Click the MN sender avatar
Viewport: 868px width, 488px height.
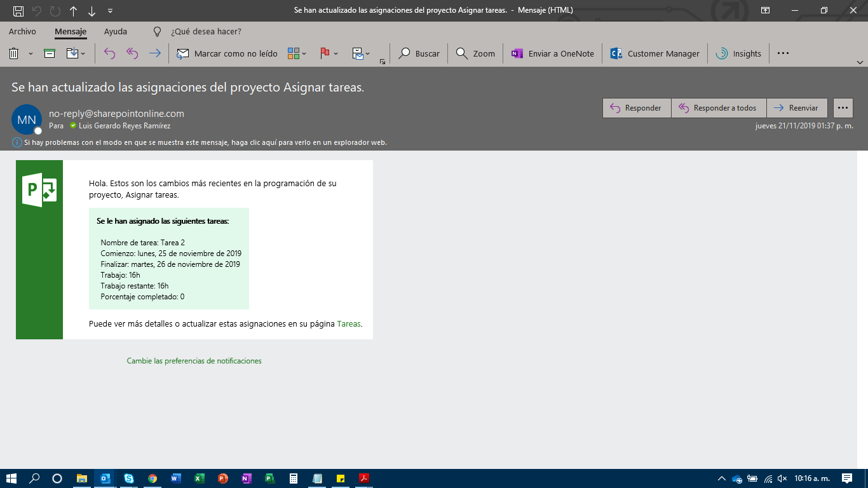[x=27, y=119]
